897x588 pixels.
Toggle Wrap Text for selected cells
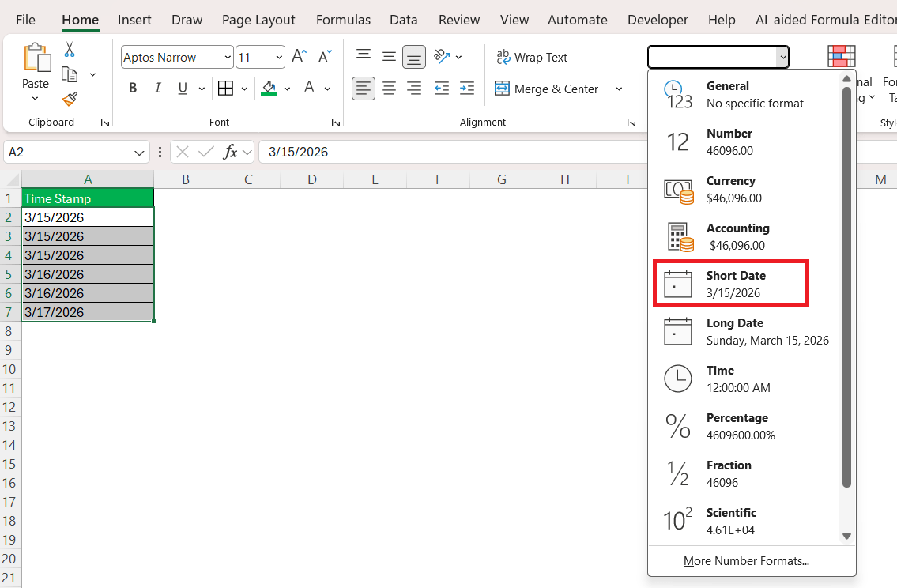(532, 57)
